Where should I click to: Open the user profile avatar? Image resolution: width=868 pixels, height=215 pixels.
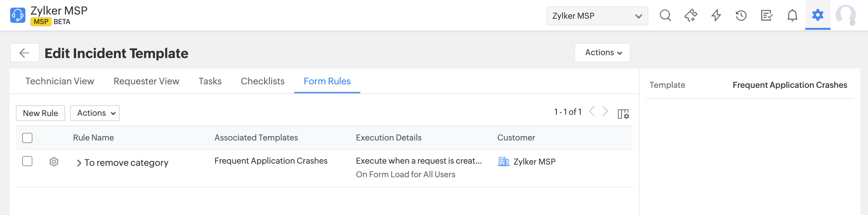[x=845, y=15]
